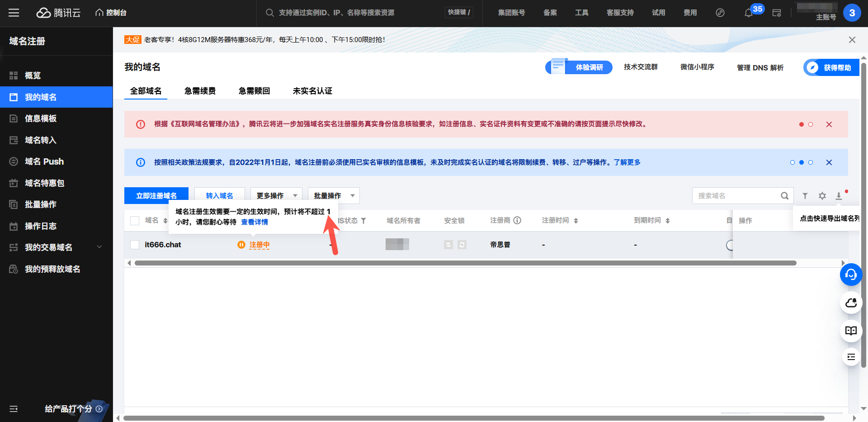Viewport: 868px width, 422px height.
Task: Open the 了解更多 link
Action: tap(627, 162)
